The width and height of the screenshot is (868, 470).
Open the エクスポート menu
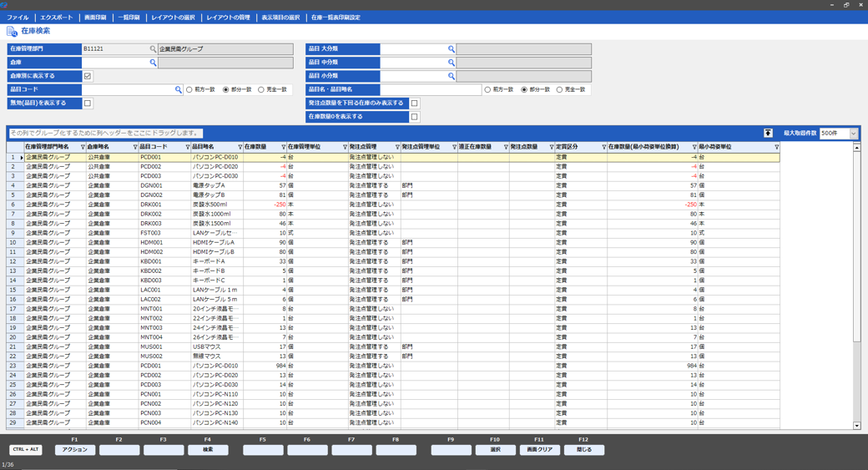57,18
